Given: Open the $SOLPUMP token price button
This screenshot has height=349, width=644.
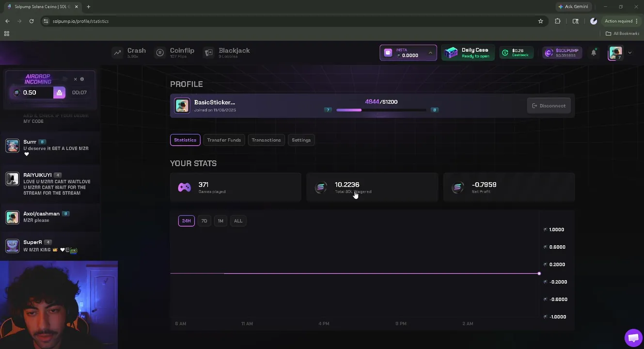Looking at the screenshot, I should (x=562, y=53).
